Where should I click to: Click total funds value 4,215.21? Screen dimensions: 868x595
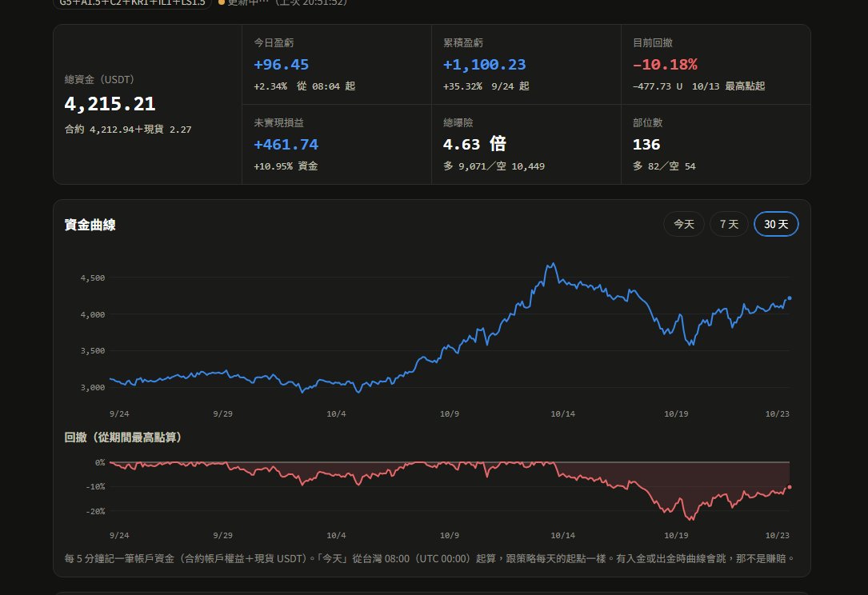coord(110,104)
